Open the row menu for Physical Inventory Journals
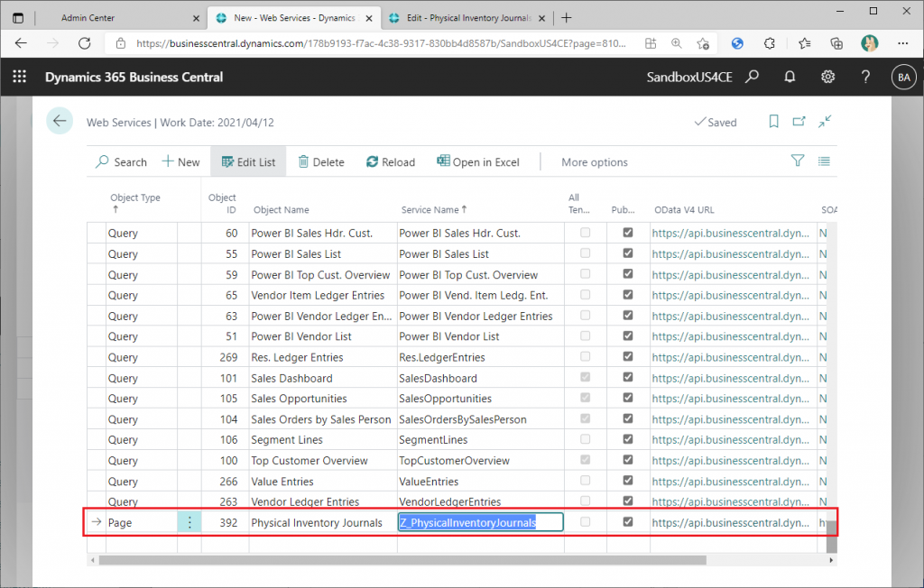The width and height of the screenshot is (924, 588). (189, 522)
